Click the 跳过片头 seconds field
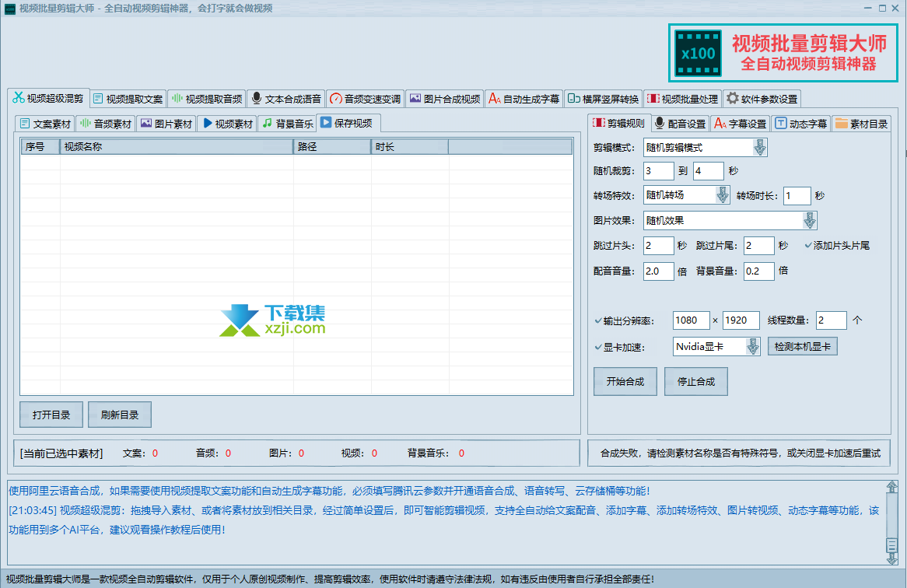Viewport: 907px width, 588px height. click(658, 246)
